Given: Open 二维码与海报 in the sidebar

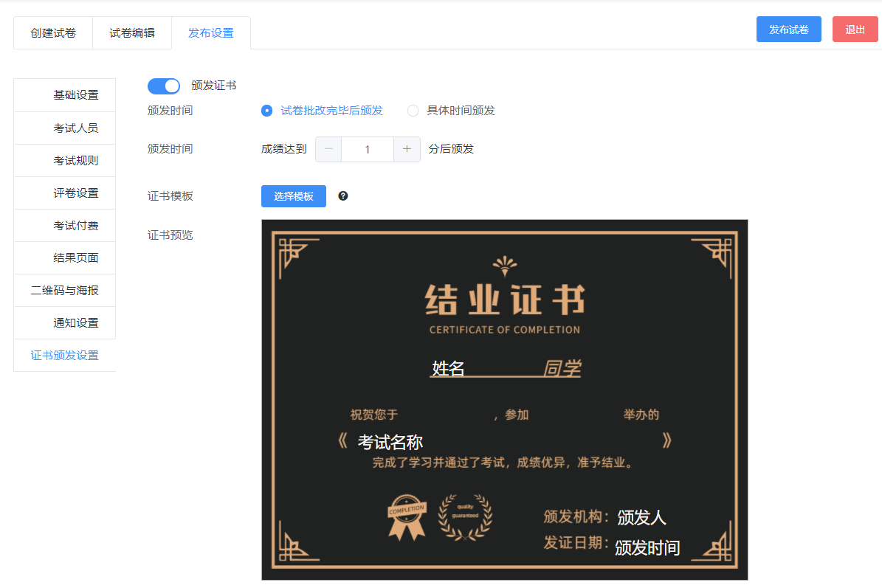Looking at the screenshot, I should pos(65,291).
